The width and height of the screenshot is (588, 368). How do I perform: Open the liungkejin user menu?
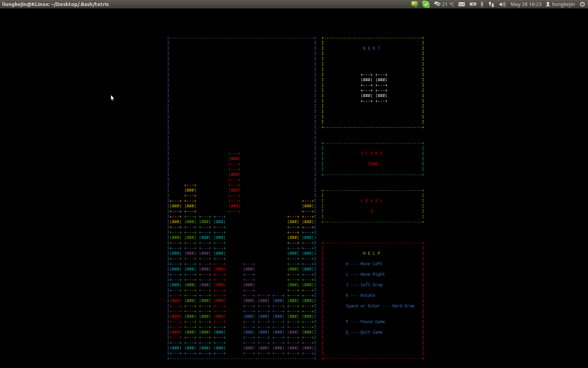[560, 4]
